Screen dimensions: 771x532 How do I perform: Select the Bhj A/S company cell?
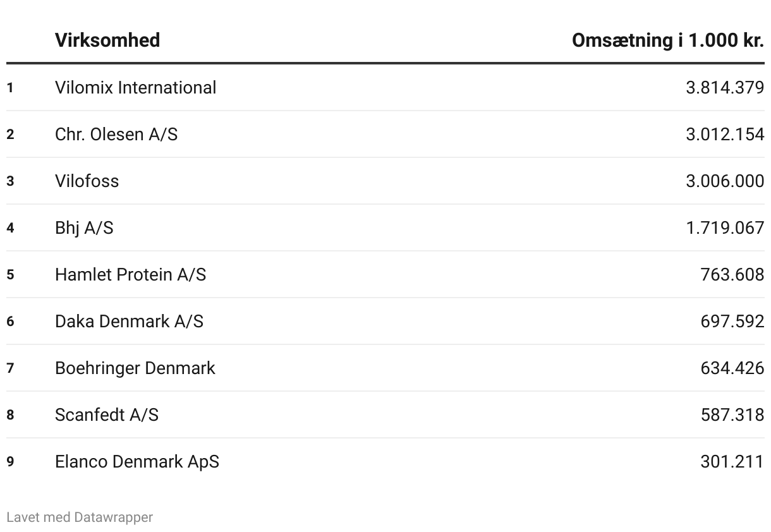click(x=84, y=227)
